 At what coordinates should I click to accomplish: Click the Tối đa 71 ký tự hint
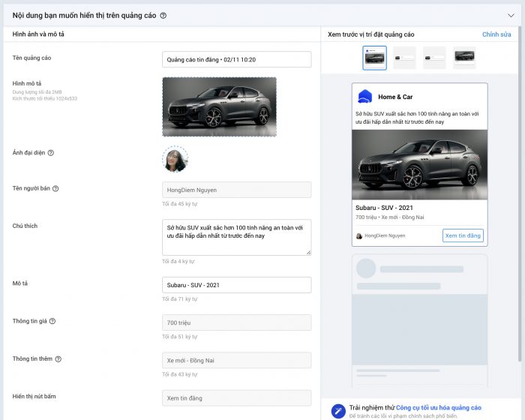[x=180, y=299]
